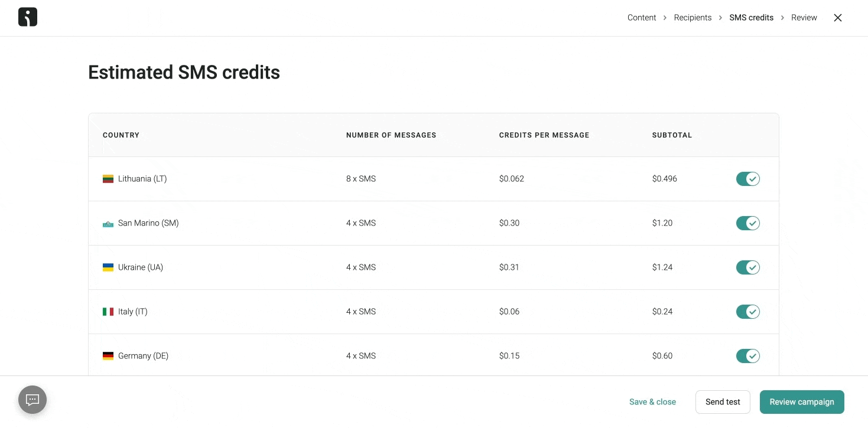This screenshot has height=428, width=868.
Task: Click the chevron after Content breadcrumb
Action: pos(664,17)
